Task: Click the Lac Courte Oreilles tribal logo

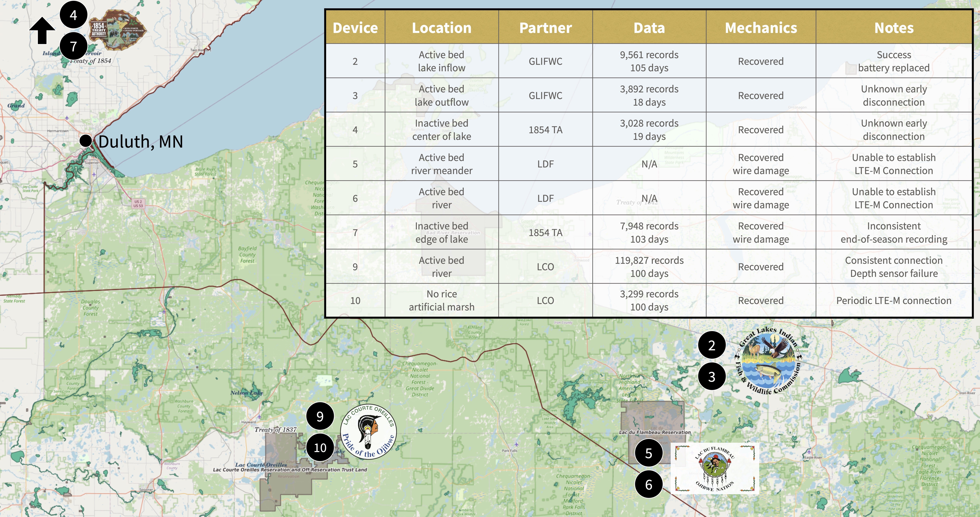Action: click(x=368, y=432)
